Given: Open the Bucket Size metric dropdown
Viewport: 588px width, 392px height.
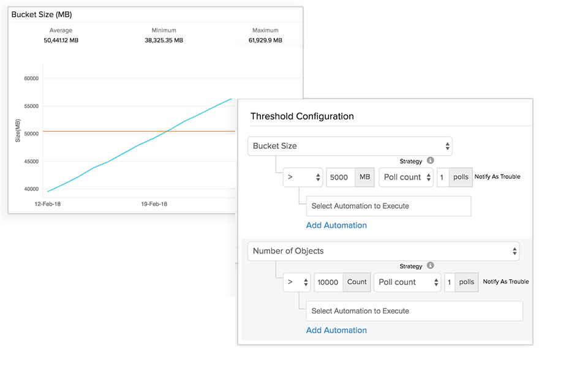Looking at the screenshot, I should coord(350,146).
